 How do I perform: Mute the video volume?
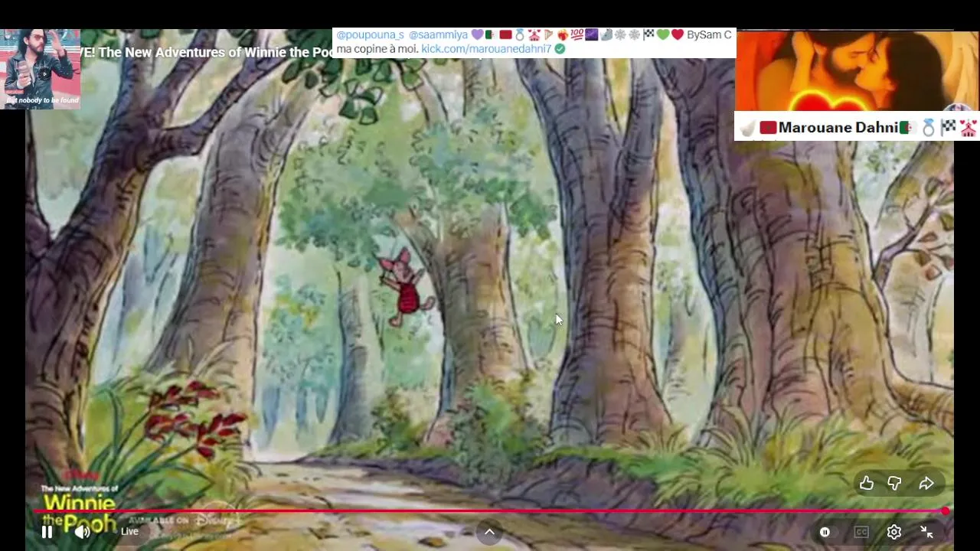click(82, 532)
